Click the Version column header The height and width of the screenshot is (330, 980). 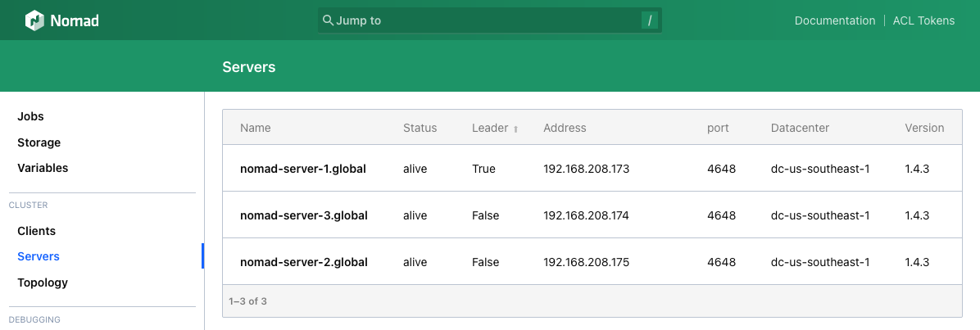point(924,128)
